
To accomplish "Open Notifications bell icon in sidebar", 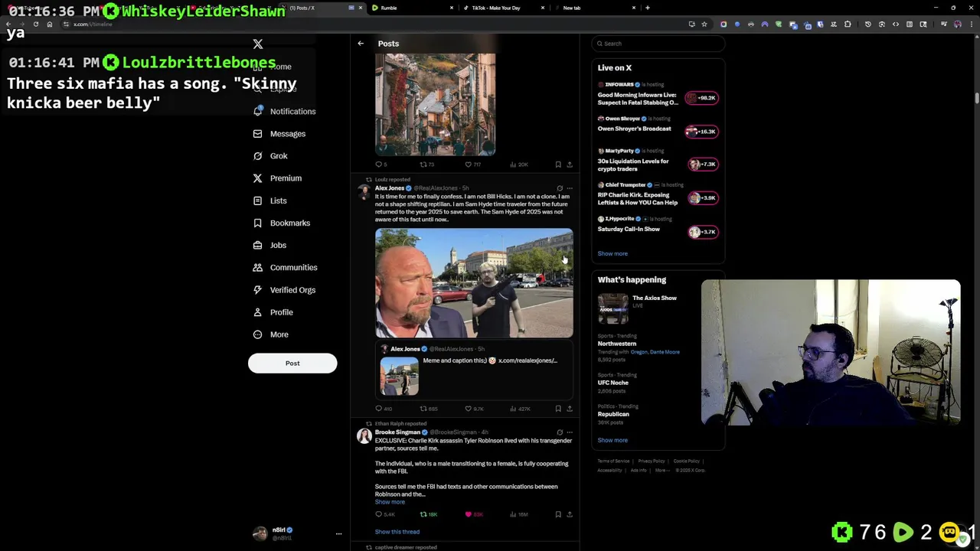I will (x=258, y=111).
